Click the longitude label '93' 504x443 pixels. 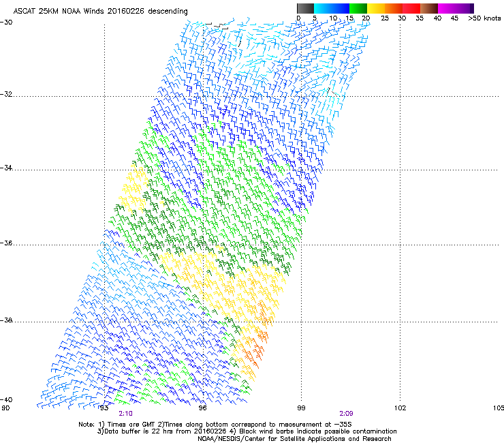(x=104, y=408)
